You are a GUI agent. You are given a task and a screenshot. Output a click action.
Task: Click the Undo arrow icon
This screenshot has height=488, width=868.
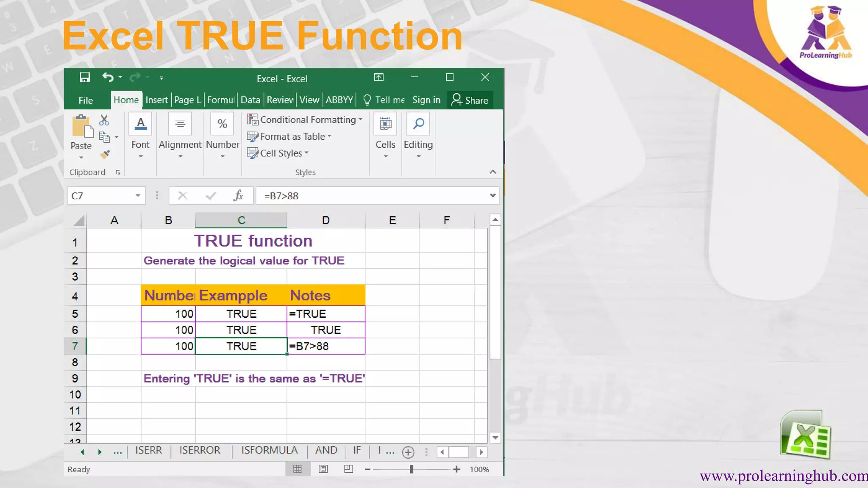[108, 77]
